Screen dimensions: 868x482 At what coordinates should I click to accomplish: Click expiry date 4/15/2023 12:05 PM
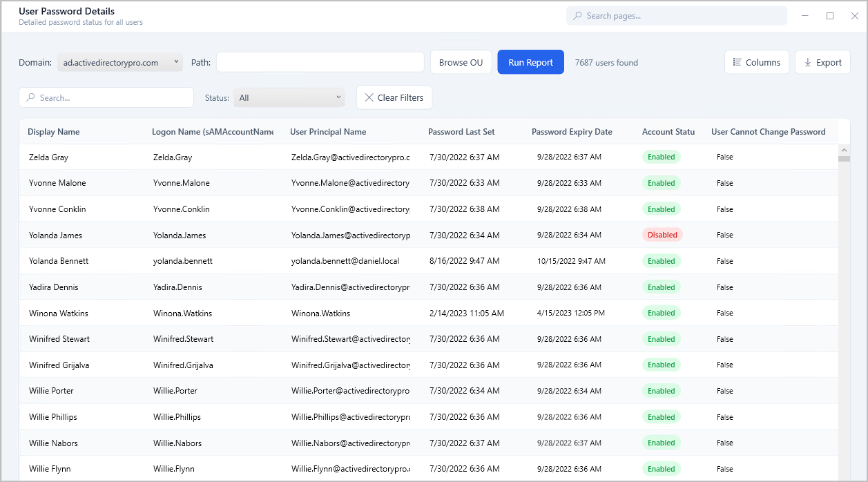(x=571, y=314)
